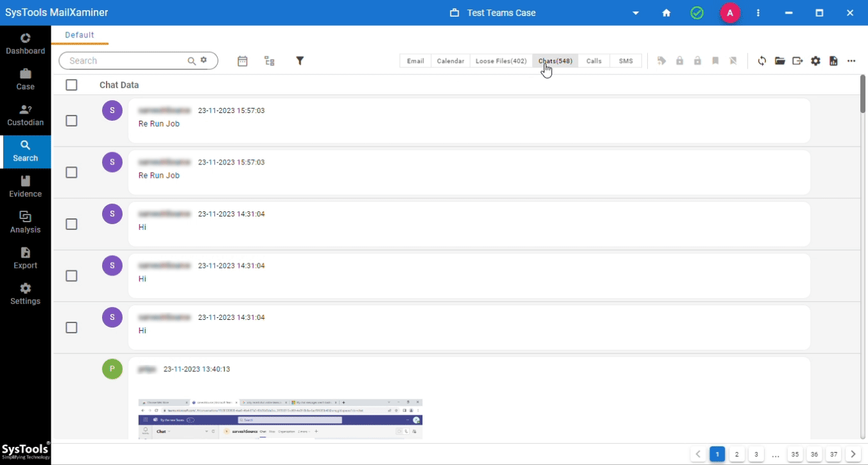Go to Custodian in the sidebar

pyautogui.click(x=26, y=116)
